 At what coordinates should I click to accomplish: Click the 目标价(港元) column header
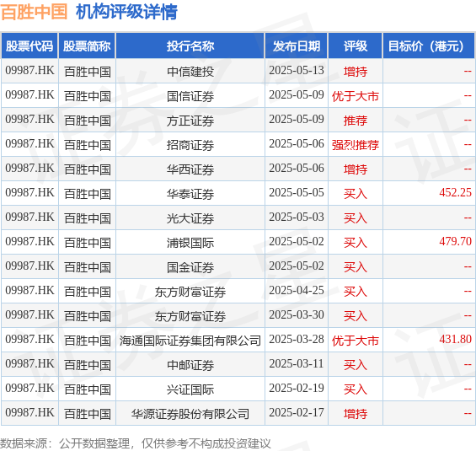click(x=429, y=46)
